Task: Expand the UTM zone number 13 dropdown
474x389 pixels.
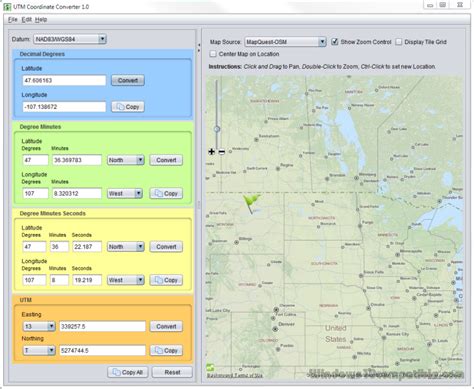Action: point(39,326)
